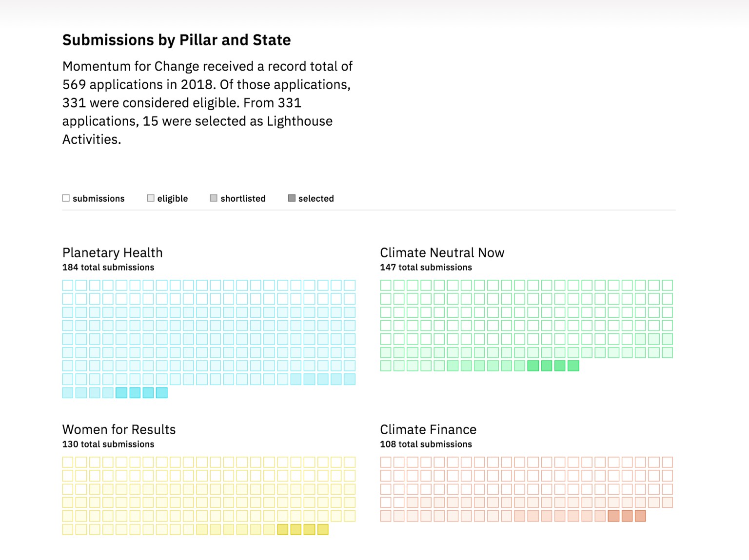The height and width of the screenshot is (560, 749).
Task: Click first dark cyan selected square
Action: pos(121,392)
